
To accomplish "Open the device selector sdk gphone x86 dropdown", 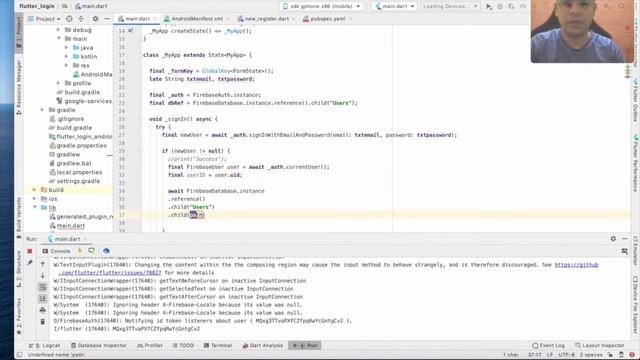I will [x=321, y=7].
